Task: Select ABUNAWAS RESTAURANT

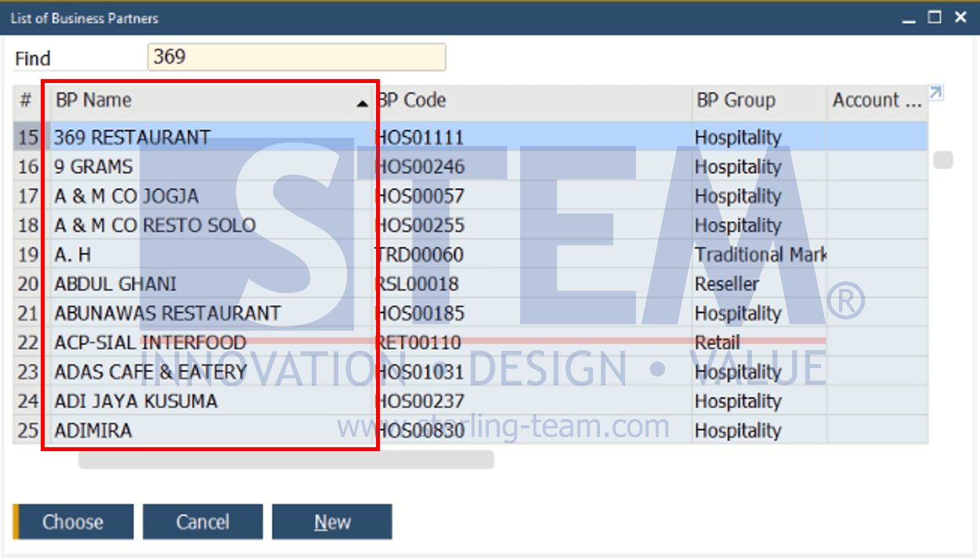Action: (168, 313)
